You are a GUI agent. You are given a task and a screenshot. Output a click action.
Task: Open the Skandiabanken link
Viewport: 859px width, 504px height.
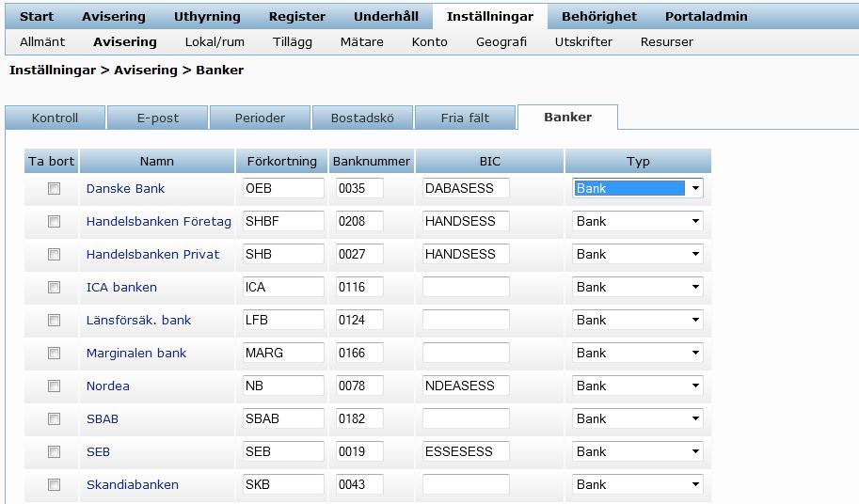[133, 484]
